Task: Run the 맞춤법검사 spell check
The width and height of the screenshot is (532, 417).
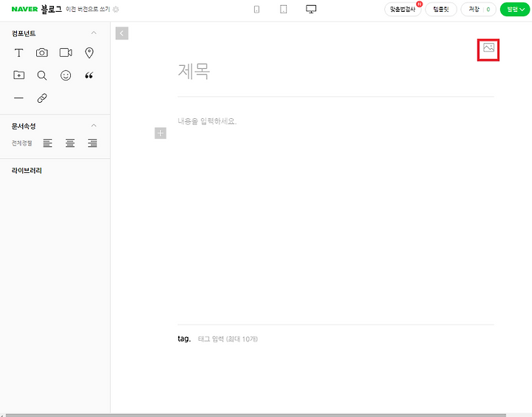Action: click(403, 10)
